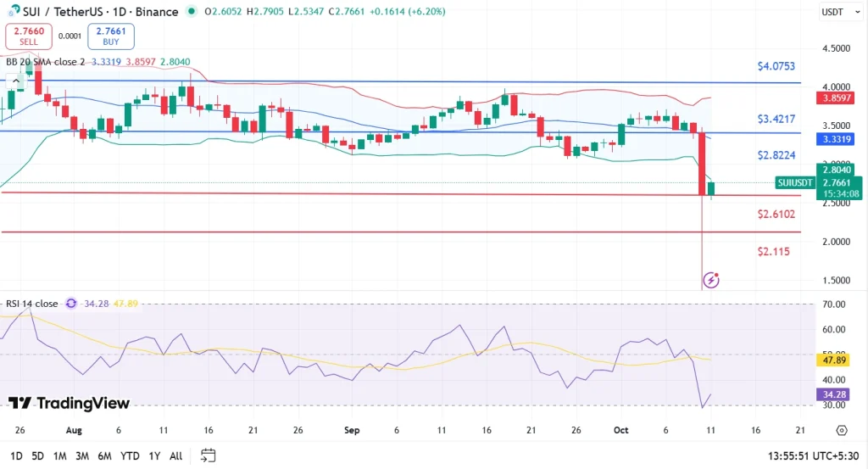This screenshot has width=868, height=469.
Task: Click the TradingView logo
Action: [x=69, y=404]
